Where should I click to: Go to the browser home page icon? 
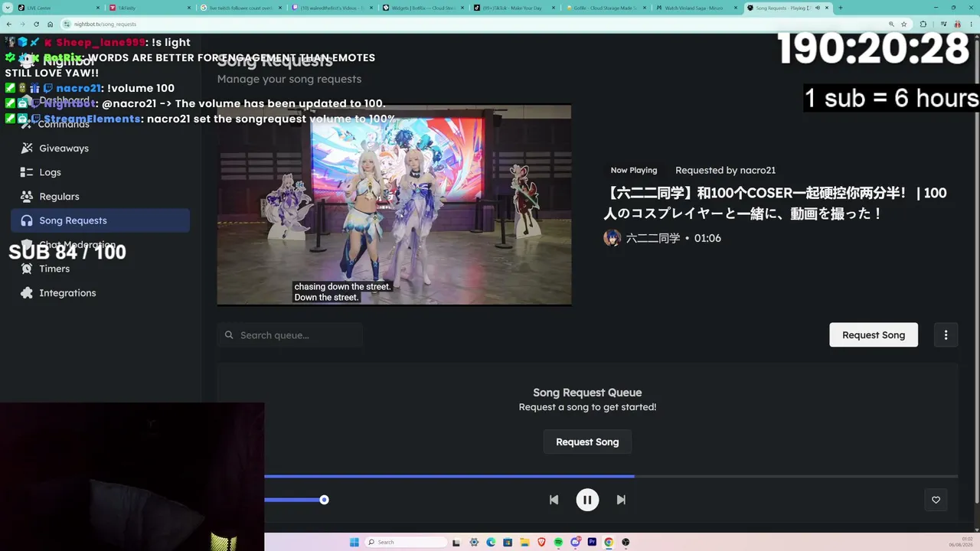[x=50, y=24]
